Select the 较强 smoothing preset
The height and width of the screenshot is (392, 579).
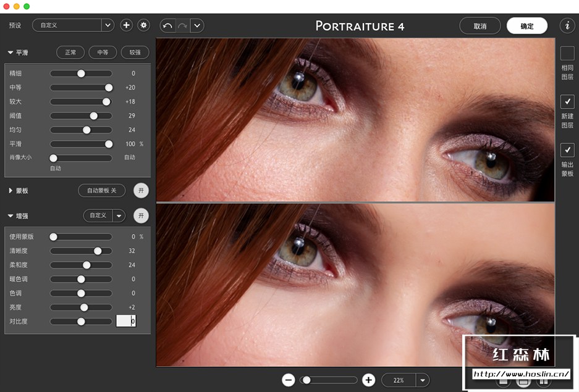click(135, 52)
